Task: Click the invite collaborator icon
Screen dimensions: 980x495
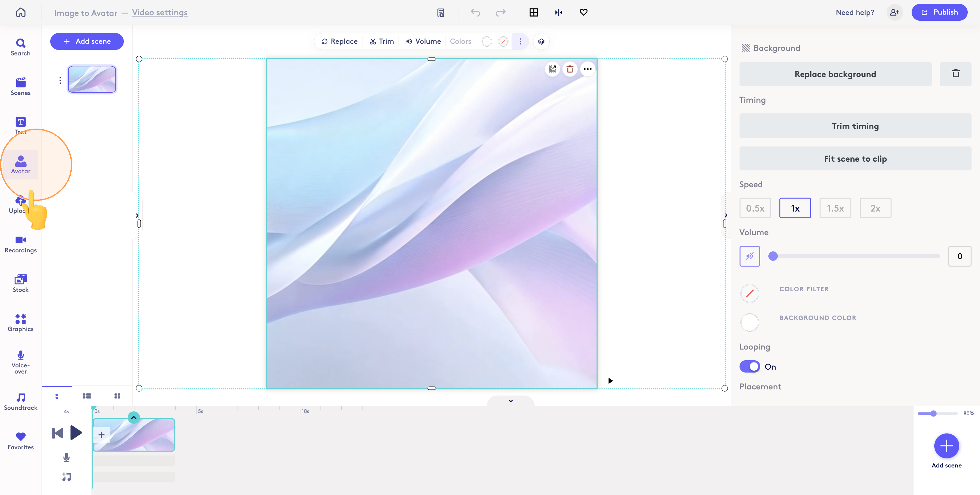Action: click(x=894, y=13)
